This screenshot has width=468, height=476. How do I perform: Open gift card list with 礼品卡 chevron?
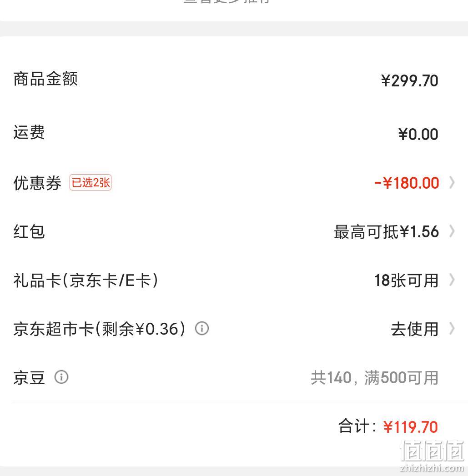click(452, 280)
